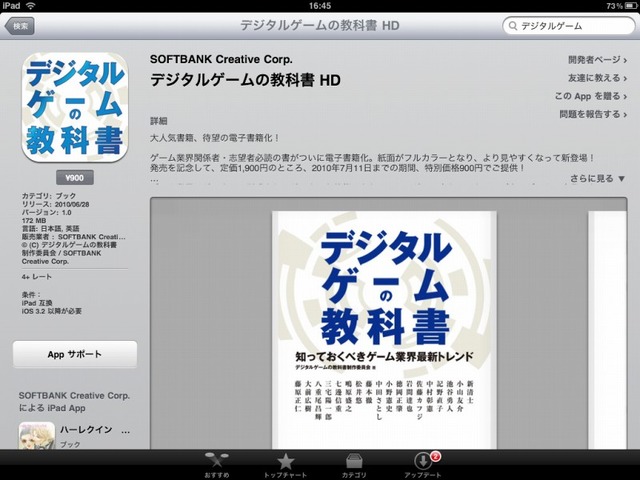This screenshot has width=640, height=480.
Task: Switch to トップチャート tab
Action: click(285, 465)
